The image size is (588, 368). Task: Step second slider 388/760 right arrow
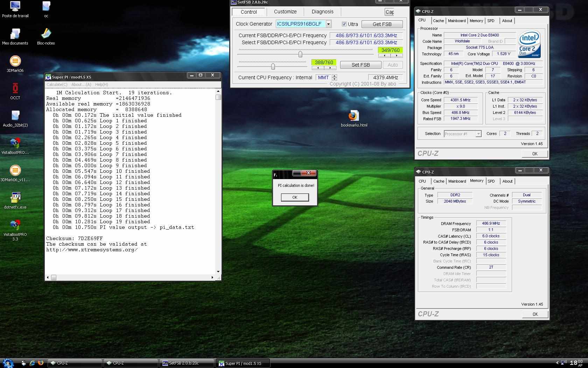click(330, 68)
